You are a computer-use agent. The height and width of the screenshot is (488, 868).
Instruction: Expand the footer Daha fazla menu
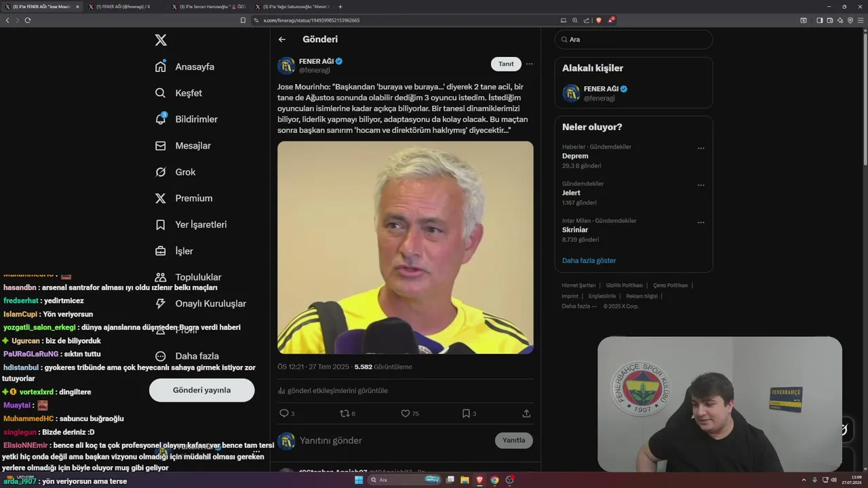(579, 306)
